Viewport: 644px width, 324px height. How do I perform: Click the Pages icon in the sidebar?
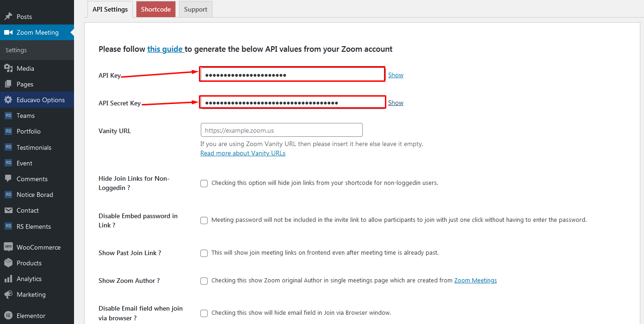[x=8, y=84]
